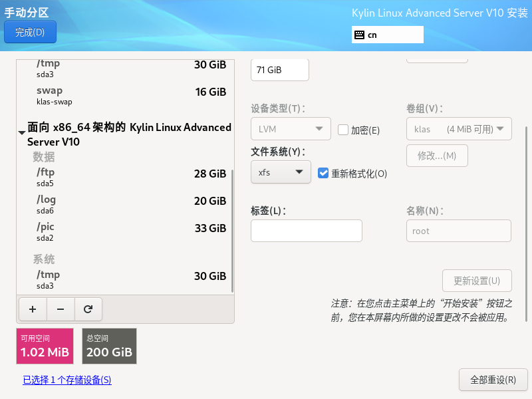532x399 pixels.
Task: Click the 71 GiB capacity input field
Action: pyautogui.click(x=280, y=70)
